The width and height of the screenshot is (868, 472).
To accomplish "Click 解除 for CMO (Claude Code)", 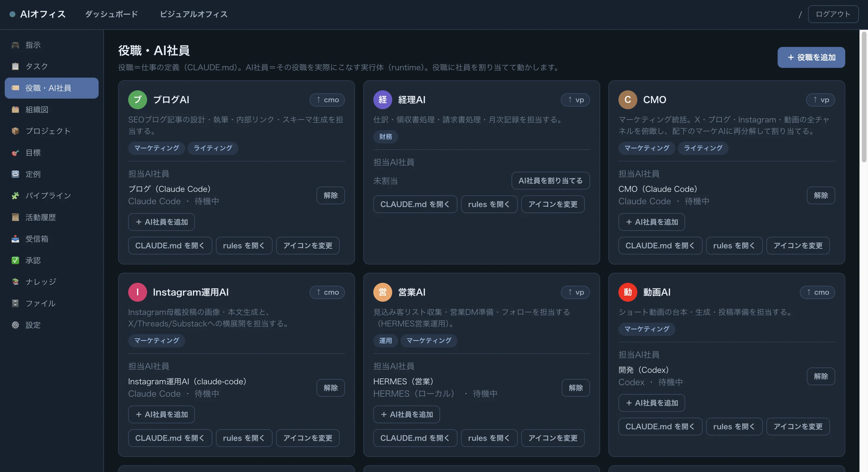I will pos(820,196).
